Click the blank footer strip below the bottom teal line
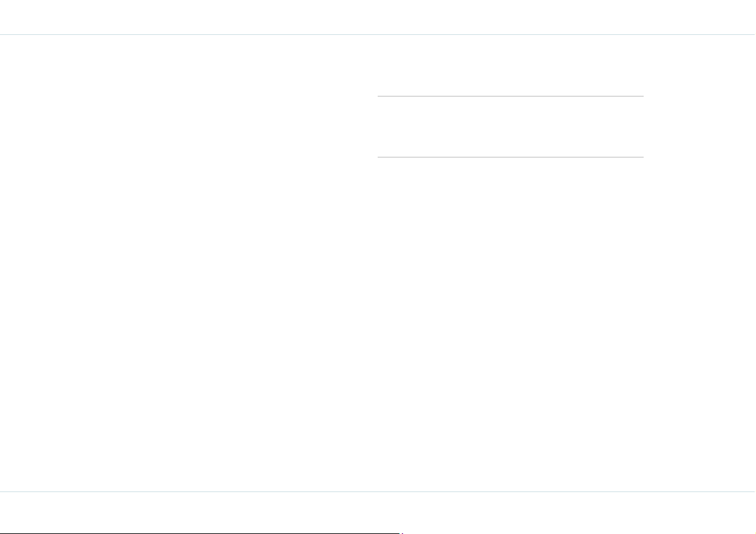756x534 pixels. coord(378,512)
